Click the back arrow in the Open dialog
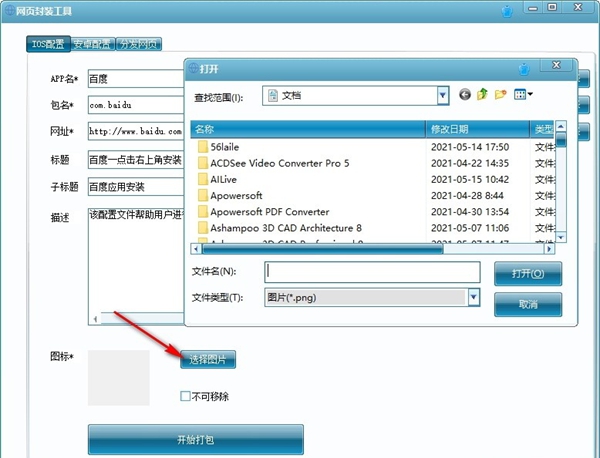600x458 pixels. tap(465, 94)
